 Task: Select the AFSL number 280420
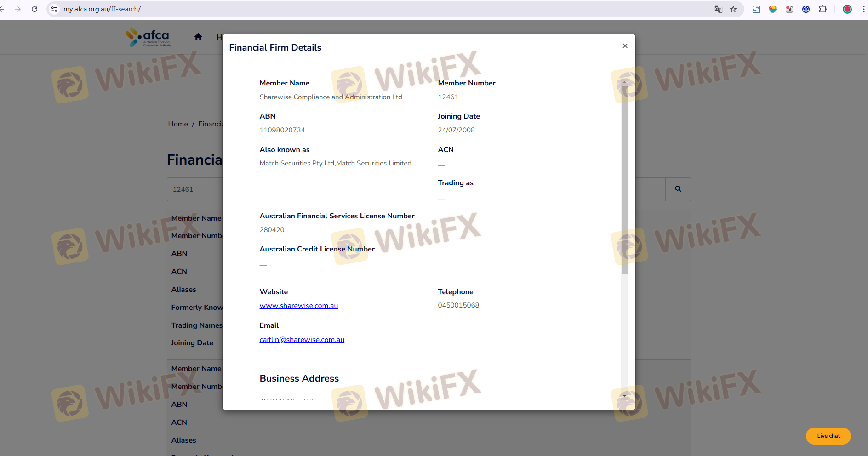click(272, 230)
